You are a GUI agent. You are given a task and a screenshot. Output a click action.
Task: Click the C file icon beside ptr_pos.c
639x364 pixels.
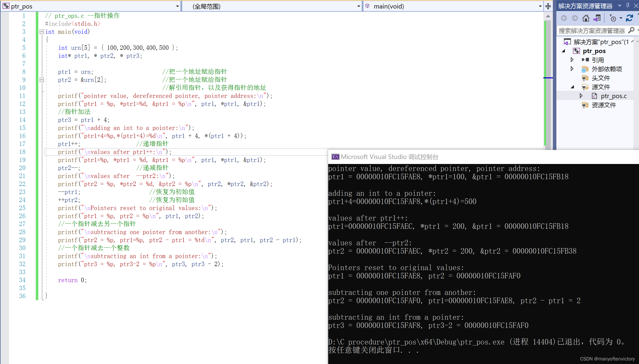coord(594,96)
